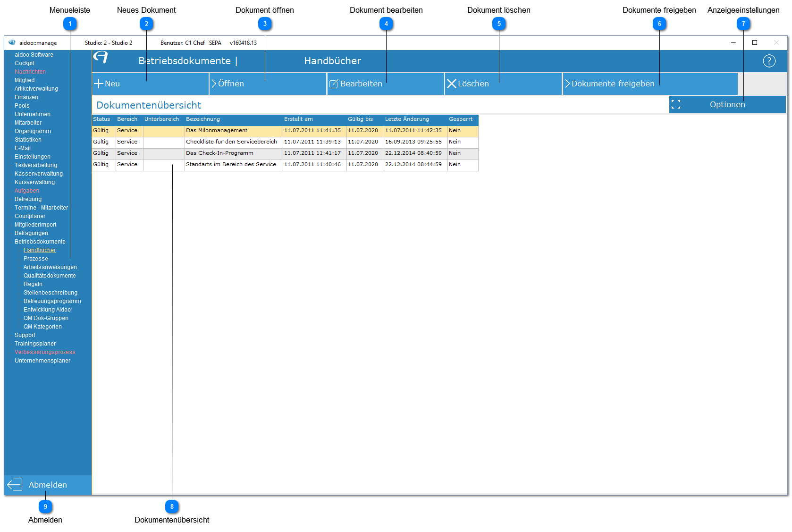This screenshot has height=532, width=792.
Task: Open Support in the sidebar
Action: 25,335
